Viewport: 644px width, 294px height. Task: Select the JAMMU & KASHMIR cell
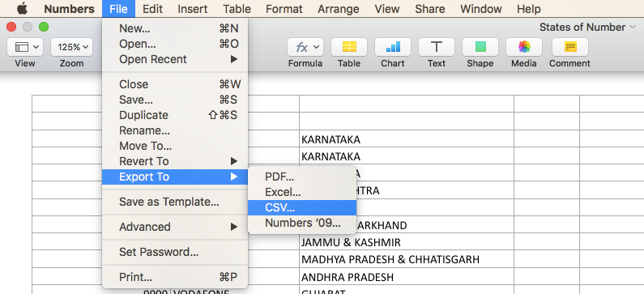(407, 242)
